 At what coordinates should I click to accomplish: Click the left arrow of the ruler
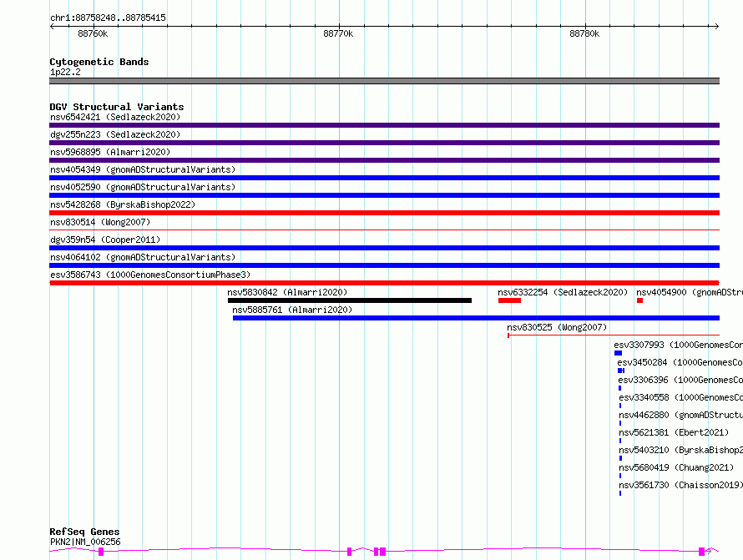(x=52, y=26)
